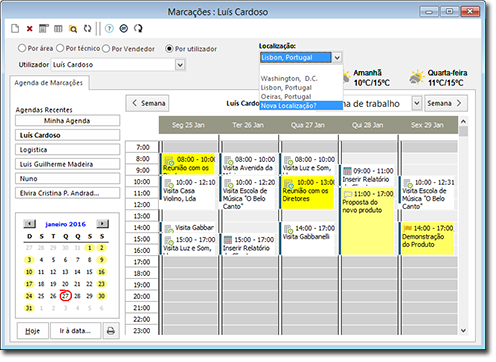Click scrollbar down arrow of schedule
Screen dimensions: 496x362
coord(463,330)
